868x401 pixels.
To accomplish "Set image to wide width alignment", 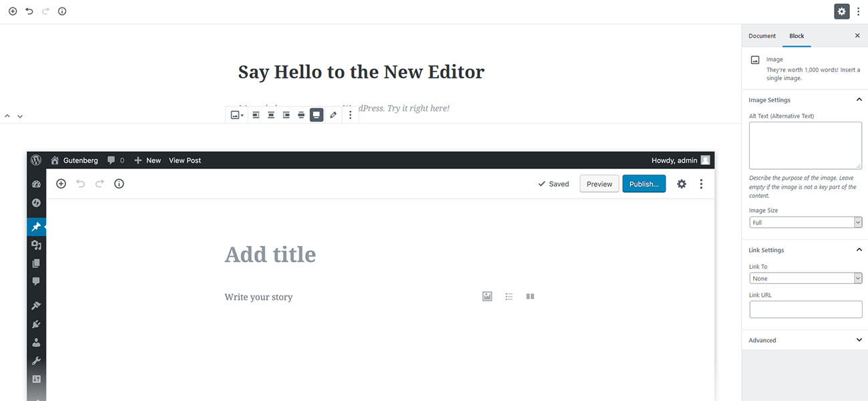I will tap(301, 115).
